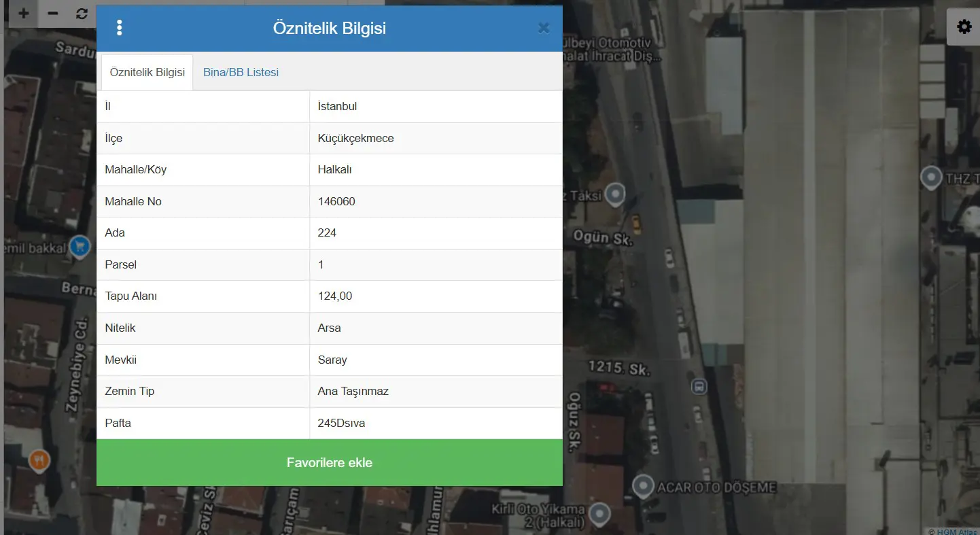
Task: Click the Ogün Sk. street label on map
Action: click(x=603, y=237)
